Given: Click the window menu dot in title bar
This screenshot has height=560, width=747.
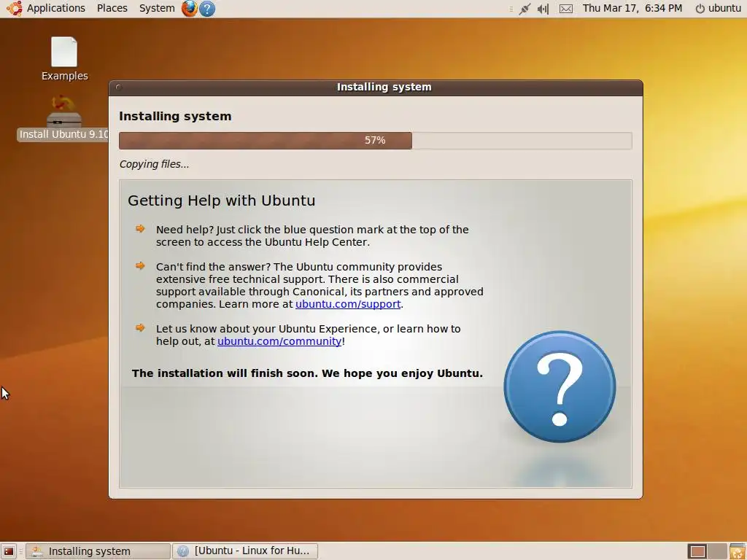Looking at the screenshot, I should pos(118,87).
